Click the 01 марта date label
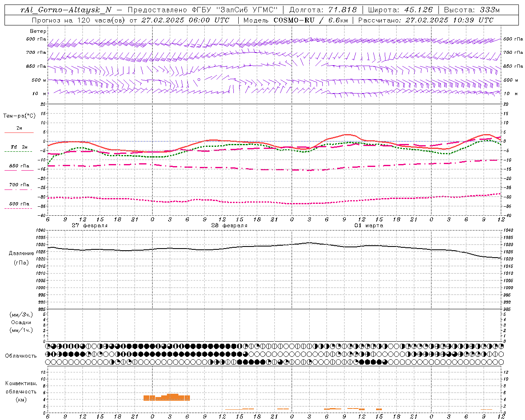This screenshot has height=420, width=525. click(369, 226)
